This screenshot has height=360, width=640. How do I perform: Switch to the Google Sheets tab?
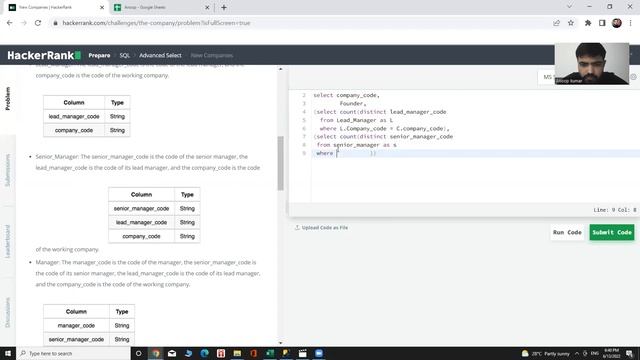pyautogui.click(x=161, y=7)
